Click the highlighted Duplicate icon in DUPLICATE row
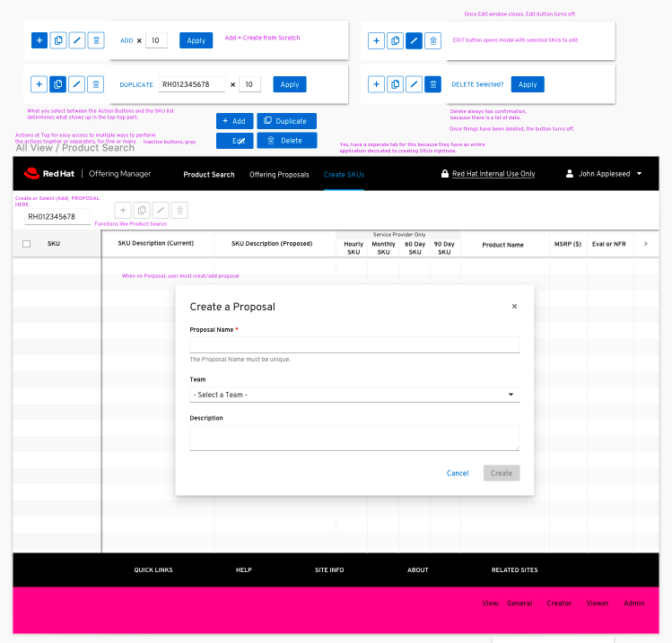Viewport: 672px width, 643px height. click(x=58, y=84)
